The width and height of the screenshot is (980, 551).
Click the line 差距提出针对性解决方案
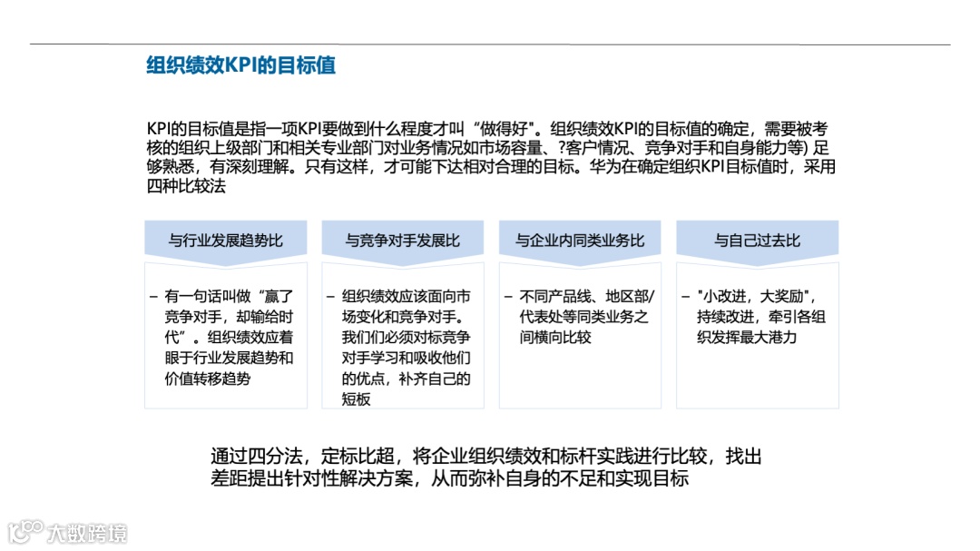pyautogui.click(x=449, y=478)
